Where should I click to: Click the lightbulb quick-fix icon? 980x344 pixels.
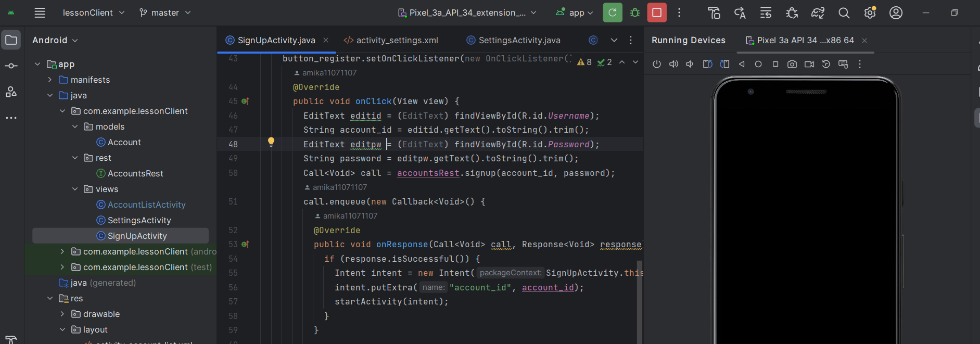coord(271,142)
